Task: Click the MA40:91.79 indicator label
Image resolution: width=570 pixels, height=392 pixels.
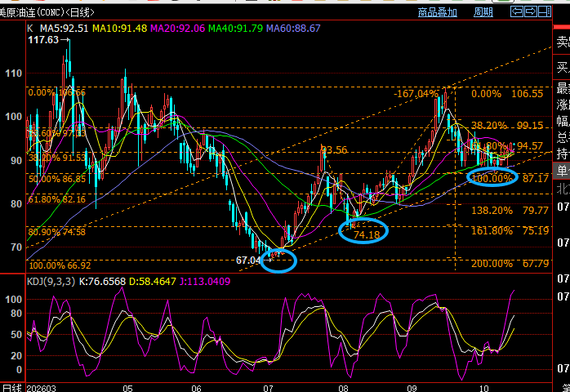Action: (x=235, y=29)
